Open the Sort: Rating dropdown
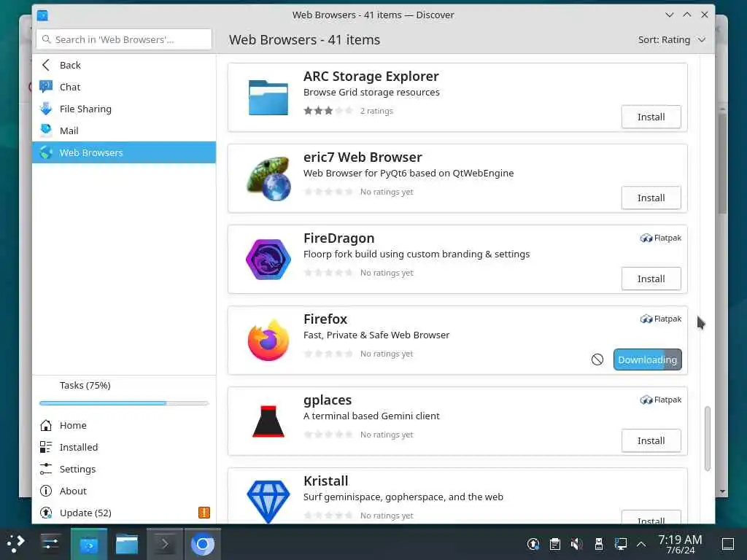Viewport: 747px width, 560px height. click(x=671, y=40)
